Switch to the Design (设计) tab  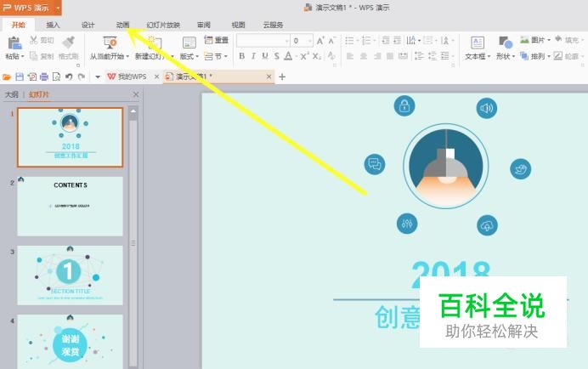click(x=88, y=25)
